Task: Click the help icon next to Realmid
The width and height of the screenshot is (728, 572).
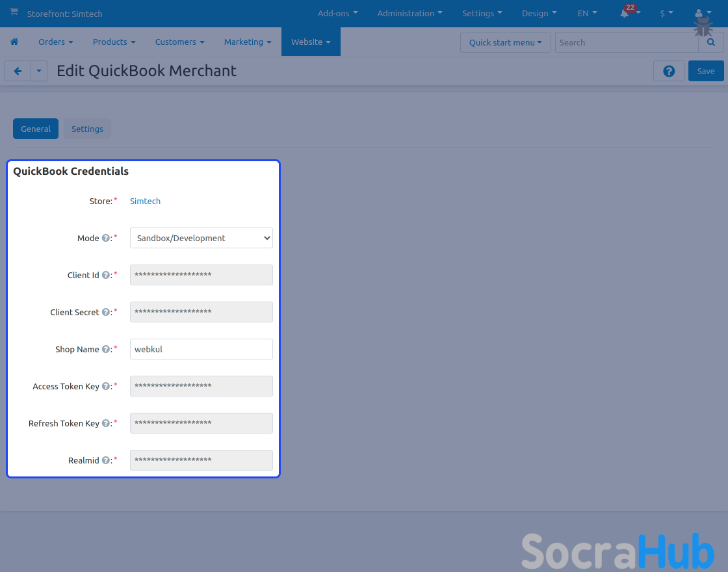Action: [105, 461]
